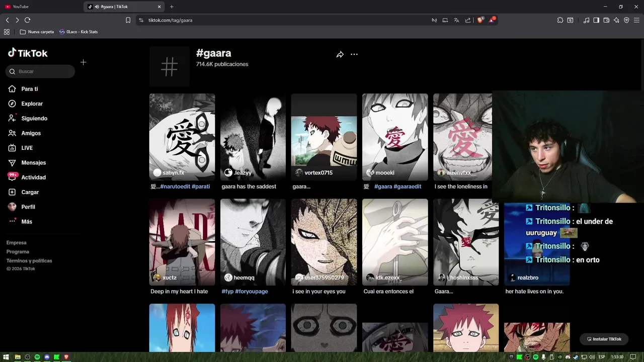Click the Buscar search field
The height and width of the screenshot is (362, 644).
41,71
